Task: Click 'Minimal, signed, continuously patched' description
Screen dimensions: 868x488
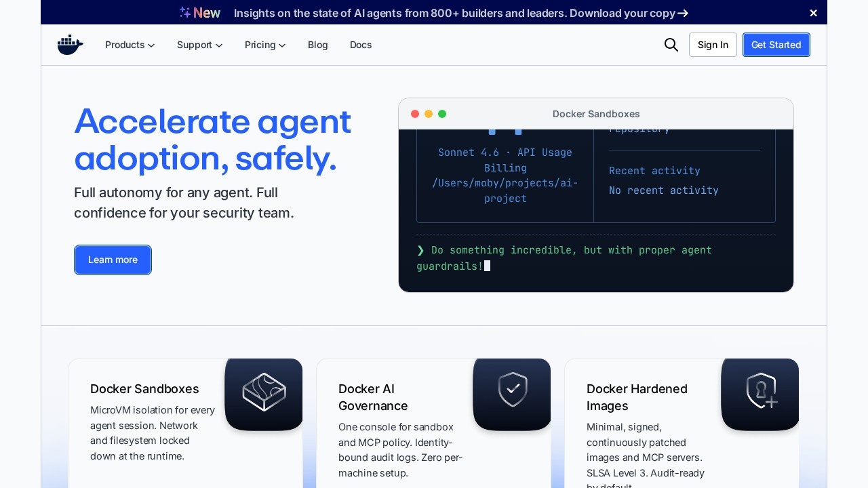Action: 646,454
